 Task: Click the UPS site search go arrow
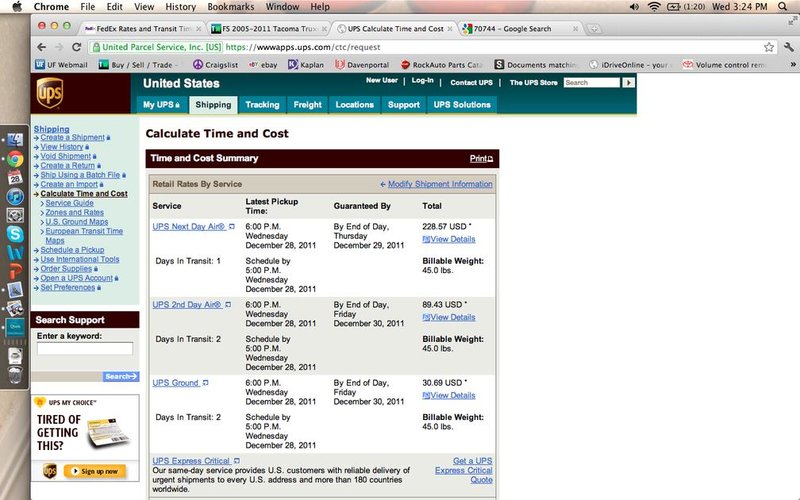[x=629, y=82]
